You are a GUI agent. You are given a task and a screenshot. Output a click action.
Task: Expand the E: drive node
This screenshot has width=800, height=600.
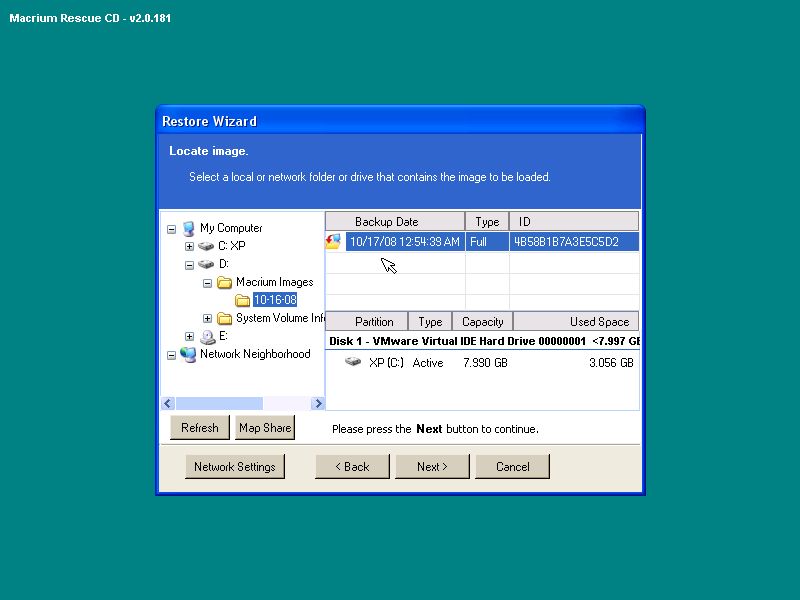189,336
